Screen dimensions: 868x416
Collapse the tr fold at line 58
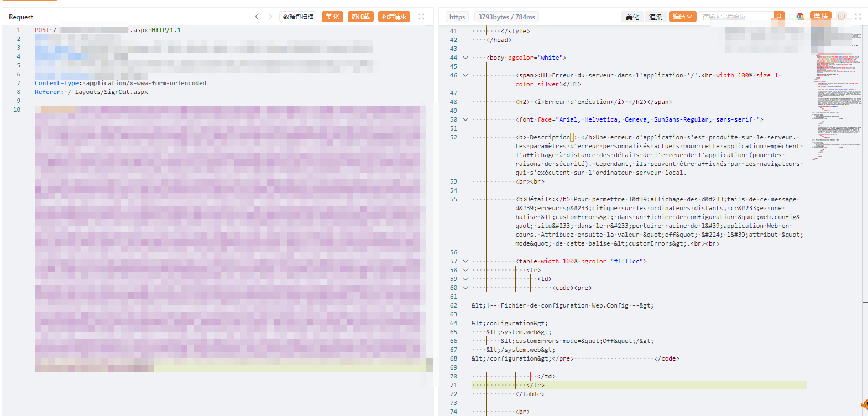(x=466, y=270)
